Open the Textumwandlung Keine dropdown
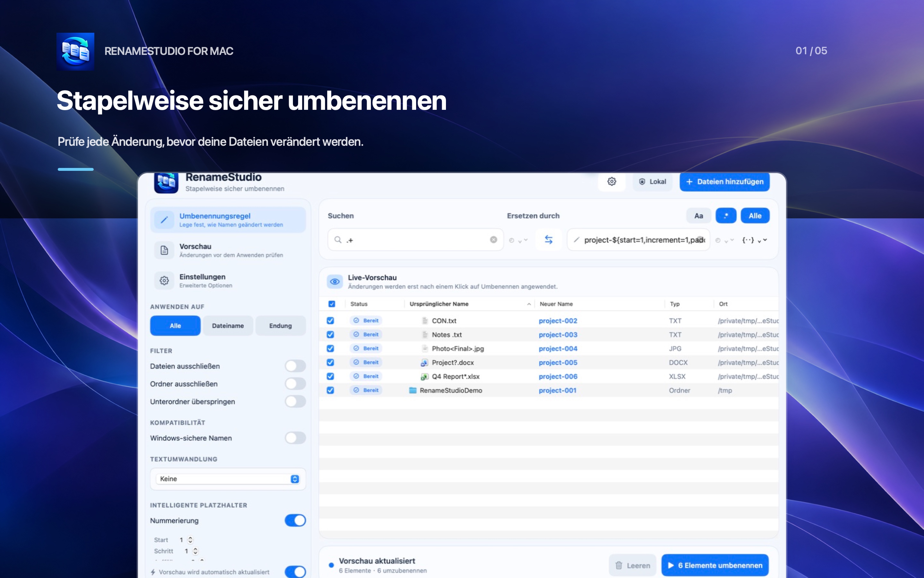The image size is (924, 578). [x=227, y=479]
